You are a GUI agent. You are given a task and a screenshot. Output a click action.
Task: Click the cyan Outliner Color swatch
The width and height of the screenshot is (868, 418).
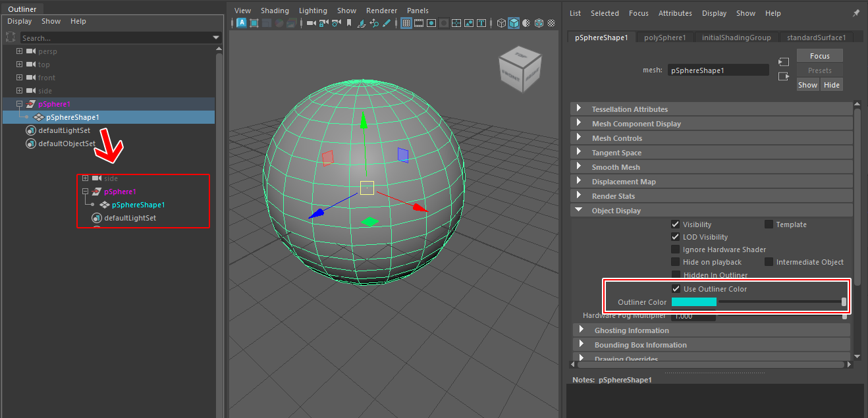(693, 302)
